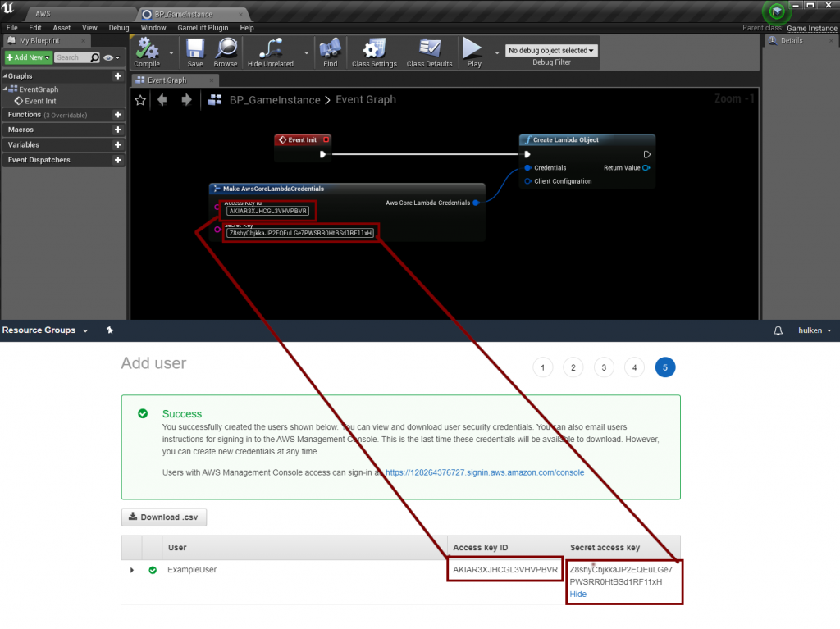Open the Find tool
840x629 pixels.
330,52
